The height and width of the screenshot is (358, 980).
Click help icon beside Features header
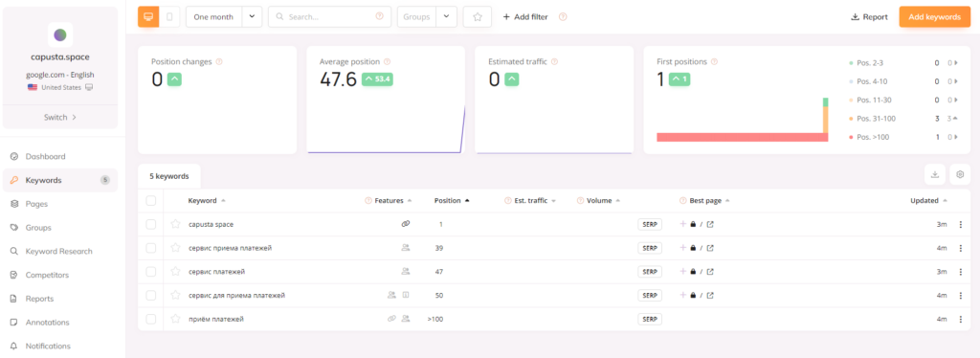pos(368,201)
